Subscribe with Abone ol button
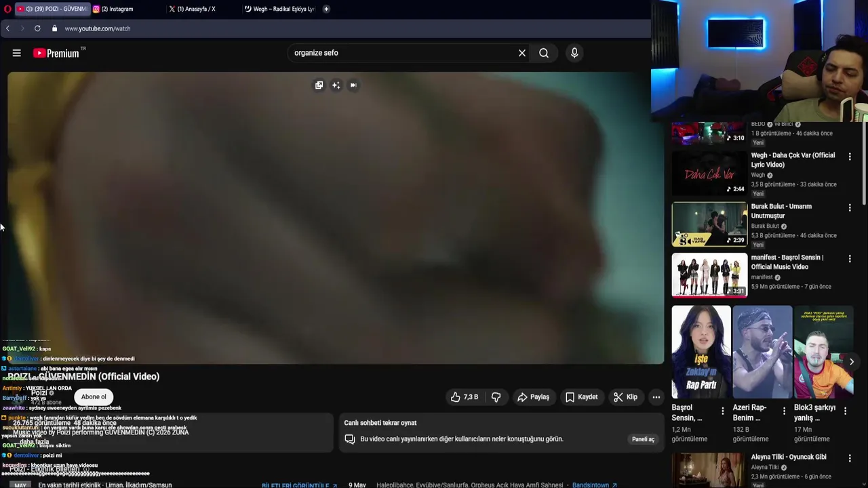Image resolution: width=868 pixels, height=488 pixels. point(94,397)
